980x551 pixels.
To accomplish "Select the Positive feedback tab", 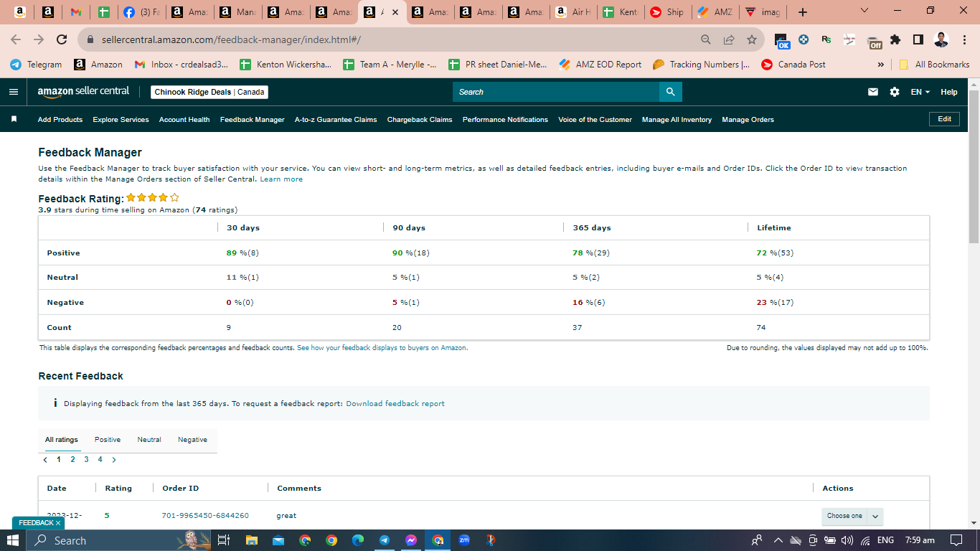I will point(108,440).
